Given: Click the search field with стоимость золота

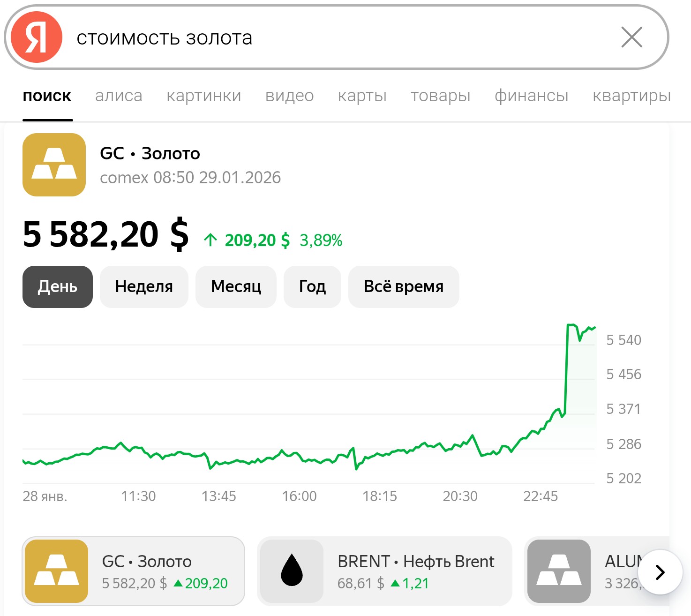Looking at the screenshot, I should coord(328,38).
